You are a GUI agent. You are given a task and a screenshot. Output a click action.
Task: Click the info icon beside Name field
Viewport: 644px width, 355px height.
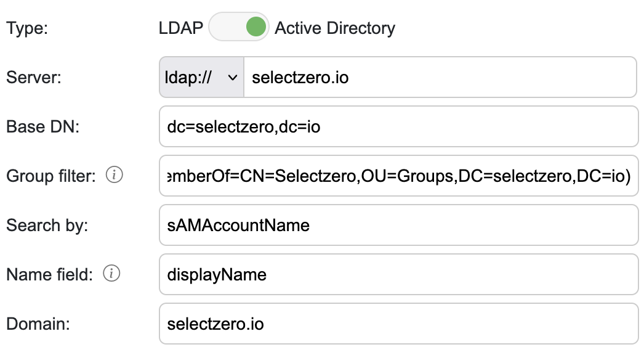(111, 274)
